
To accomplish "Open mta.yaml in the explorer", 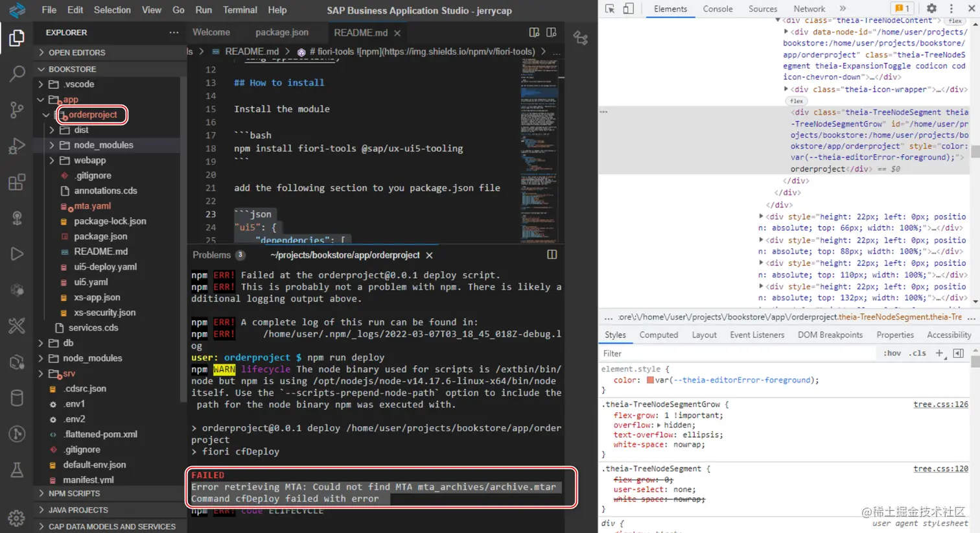I will (x=92, y=206).
